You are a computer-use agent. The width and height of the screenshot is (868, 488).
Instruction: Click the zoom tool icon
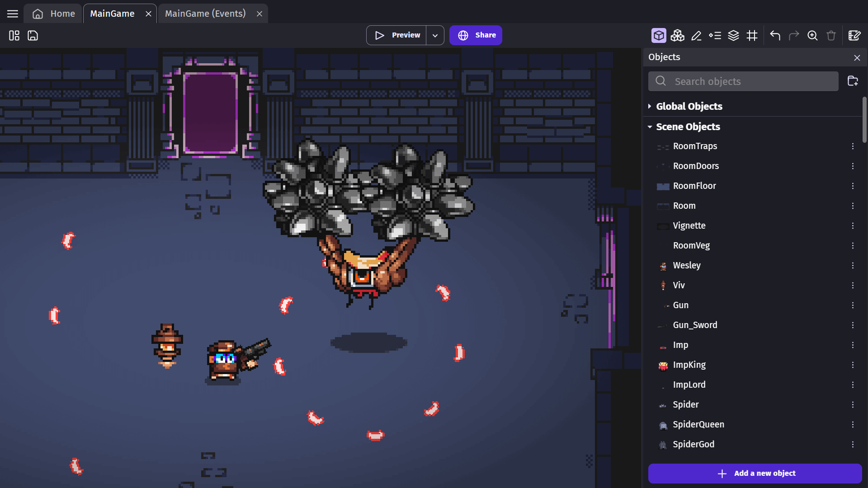(x=812, y=35)
